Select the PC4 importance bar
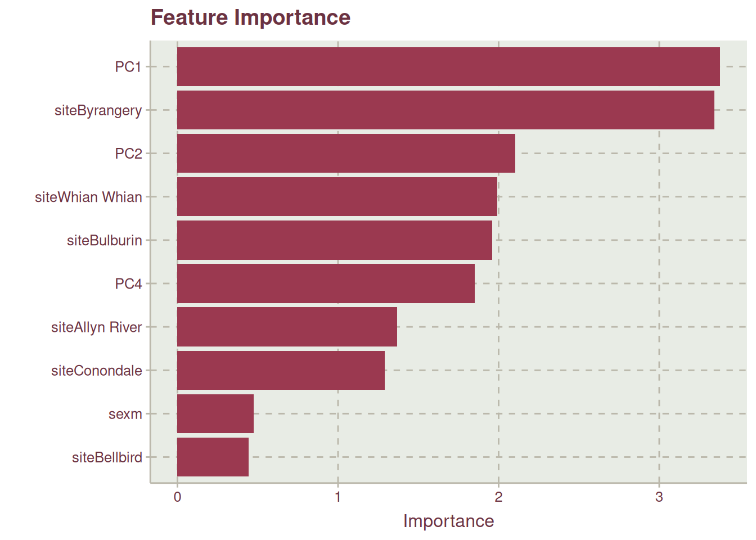 [x=326, y=283]
